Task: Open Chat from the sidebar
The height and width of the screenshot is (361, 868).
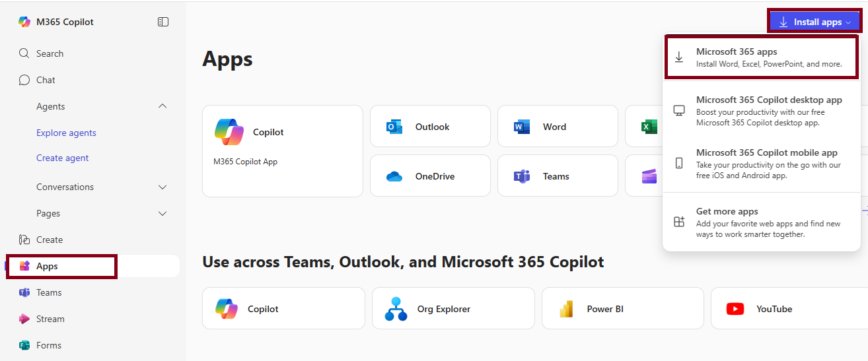Action: point(46,80)
